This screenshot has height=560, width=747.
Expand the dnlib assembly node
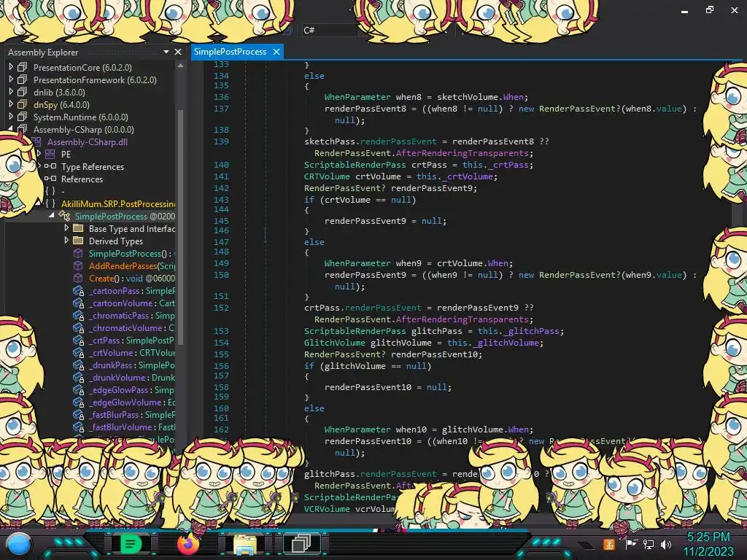tap(10, 92)
